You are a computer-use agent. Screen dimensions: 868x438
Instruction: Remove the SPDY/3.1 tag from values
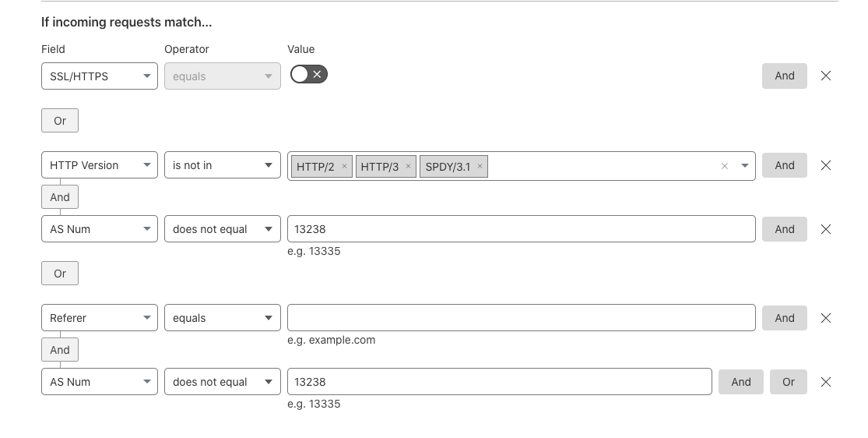pos(480,166)
